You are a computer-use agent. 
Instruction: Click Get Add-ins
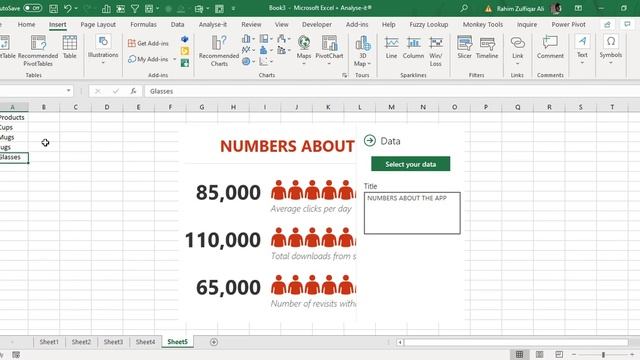click(x=148, y=43)
